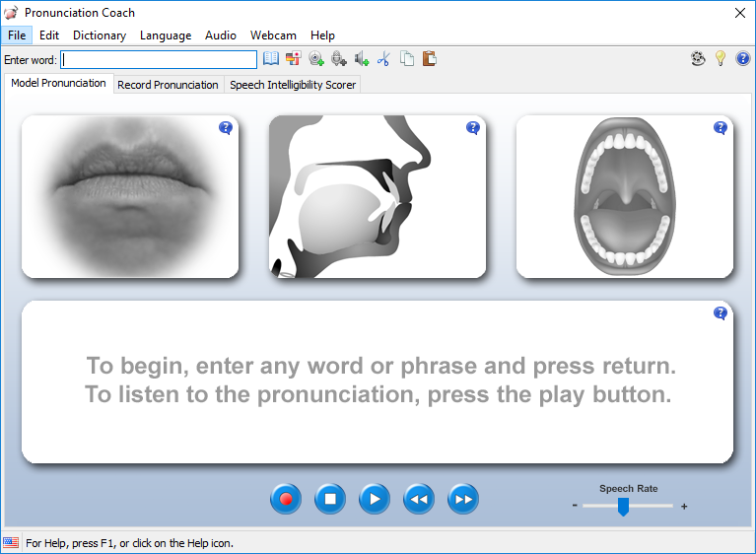The height and width of the screenshot is (554, 756).
Task: Open the Language menu
Action: (166, 35)
